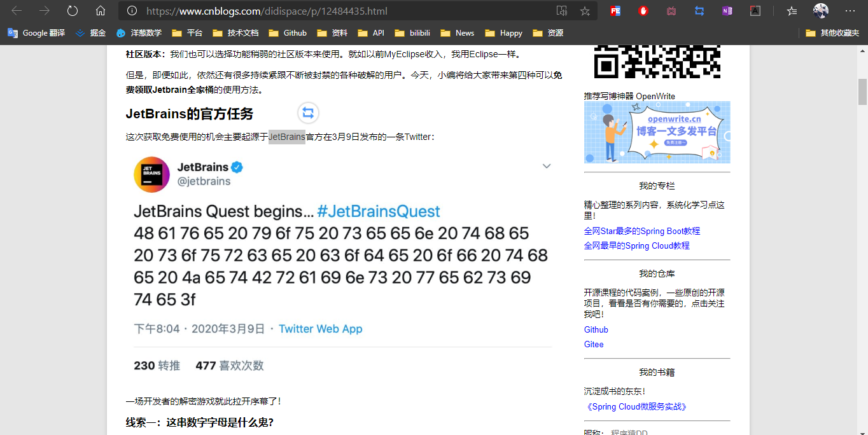Viewport: 868px width, 435px height.
Task: Click the 我的书籍 sidebar heading
Action: point(657,372)
